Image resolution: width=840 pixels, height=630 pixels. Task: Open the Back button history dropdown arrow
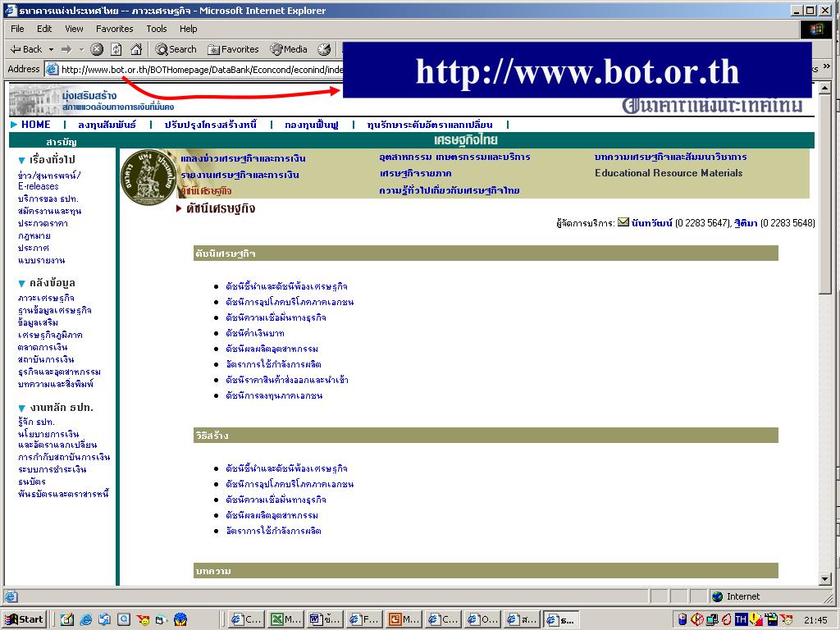[52, 49]
